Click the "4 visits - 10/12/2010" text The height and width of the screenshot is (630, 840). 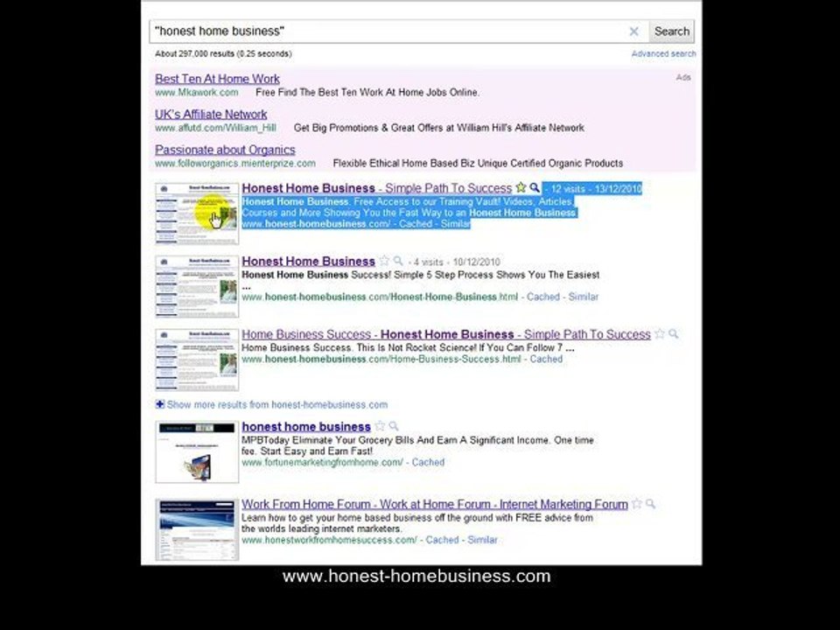(x=457, y=262)
